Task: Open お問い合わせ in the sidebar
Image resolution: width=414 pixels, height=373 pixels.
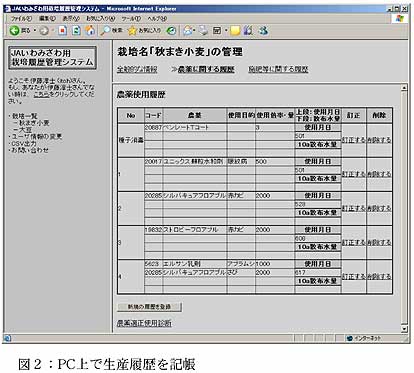Action: 30,150
